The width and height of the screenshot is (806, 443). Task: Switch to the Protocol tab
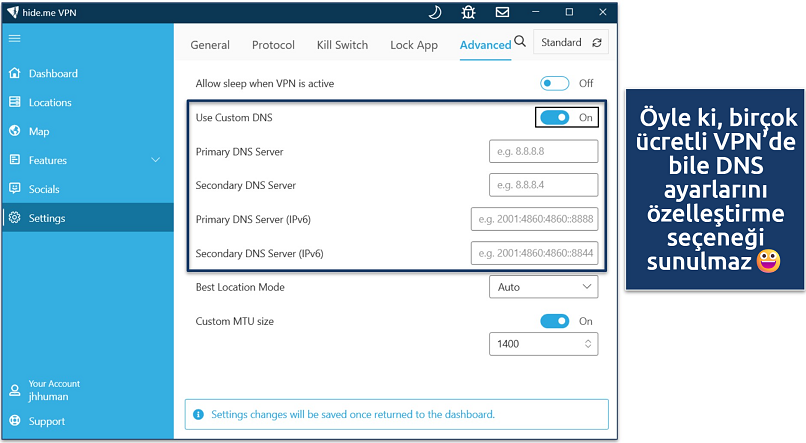tap(273, 45)
